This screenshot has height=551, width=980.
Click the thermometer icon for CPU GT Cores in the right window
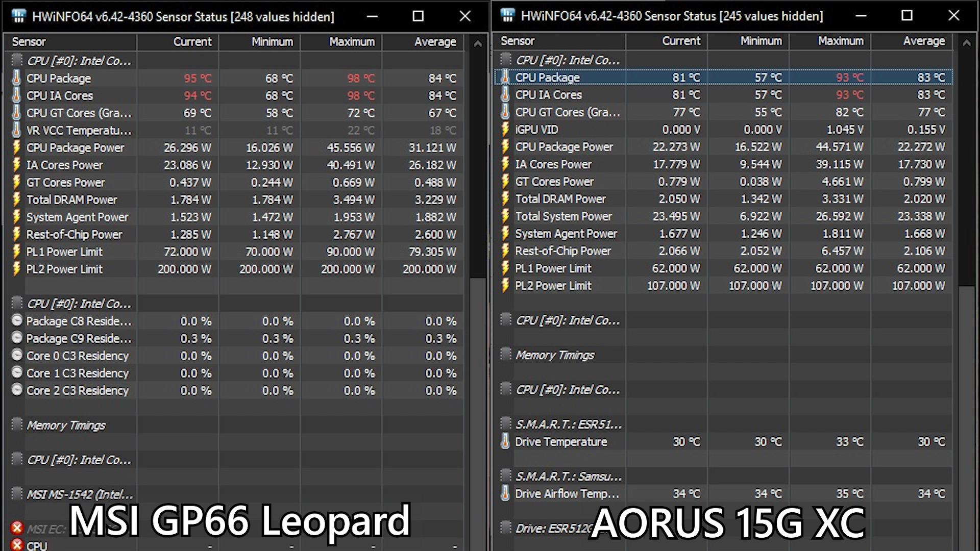click(x=505, y=112)
